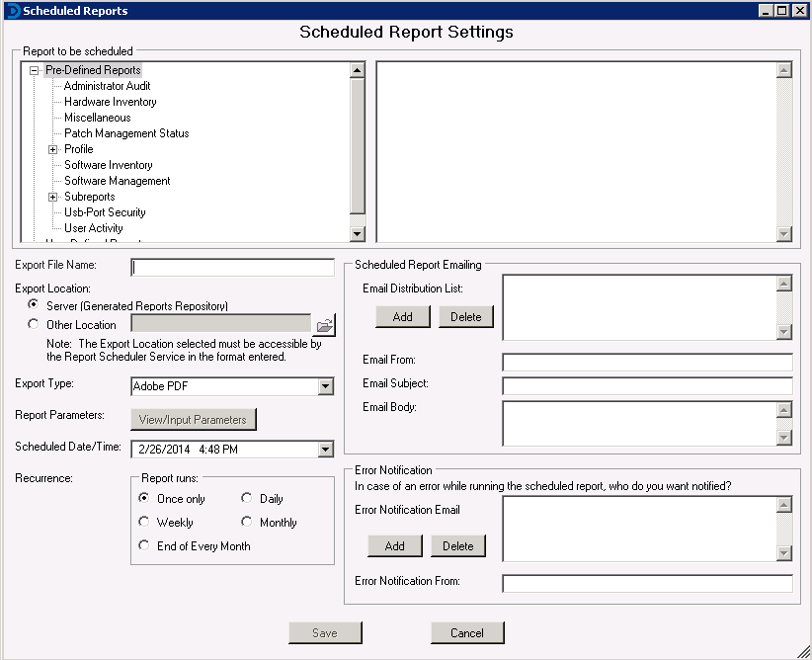The height and width of the screenshot is (660, 812).
Task: Click the Export File Name text field
Action: [x=233, y=267]
